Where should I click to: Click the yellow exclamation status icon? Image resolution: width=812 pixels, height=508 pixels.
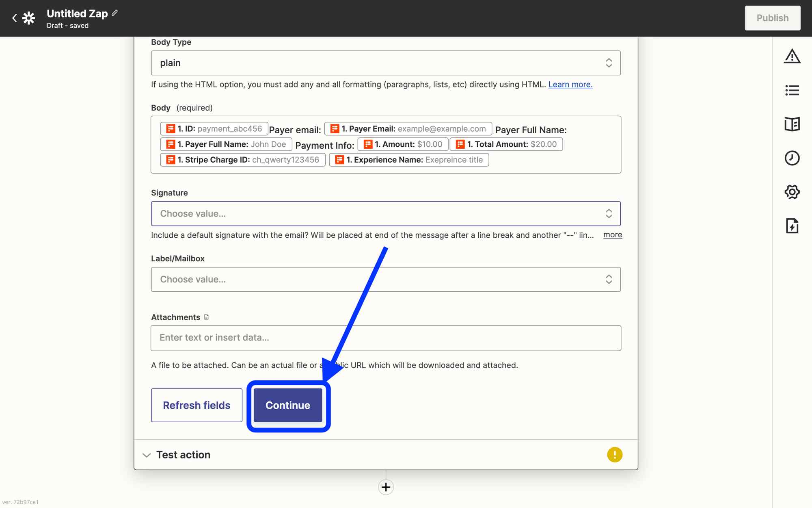(614, 454)
